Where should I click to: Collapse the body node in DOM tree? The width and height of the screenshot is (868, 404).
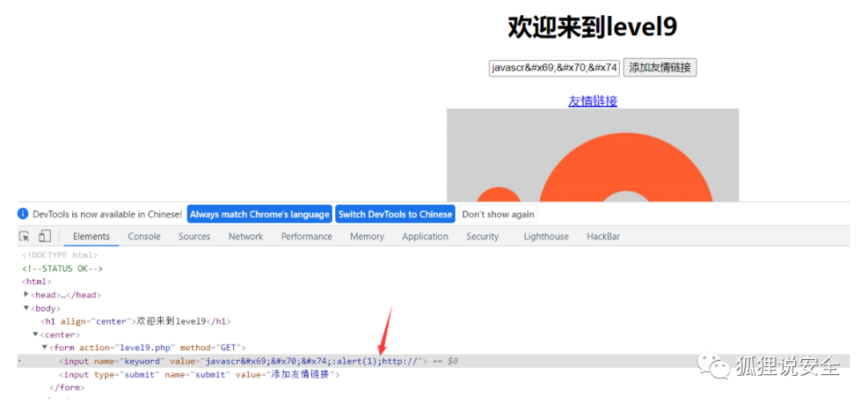26,308
